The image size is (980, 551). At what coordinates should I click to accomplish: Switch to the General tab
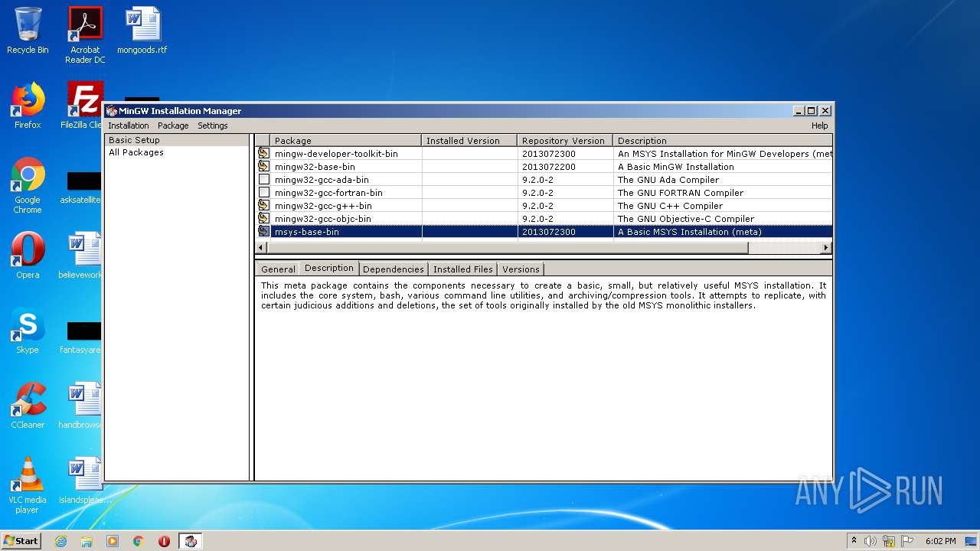(x=278, y=269)
